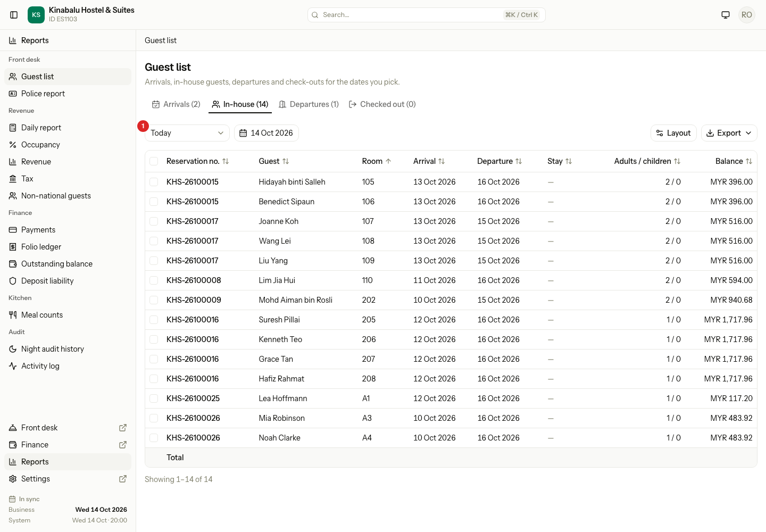Viewport: 766px width, 532px height.
Task: Go to Outstanding balance report
Action: point(68,264)
